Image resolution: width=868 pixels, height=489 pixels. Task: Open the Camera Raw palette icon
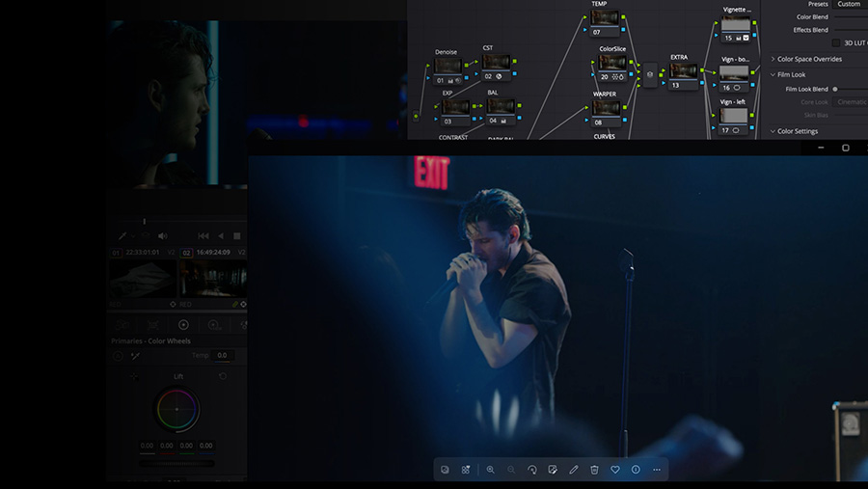pos(122,325)
